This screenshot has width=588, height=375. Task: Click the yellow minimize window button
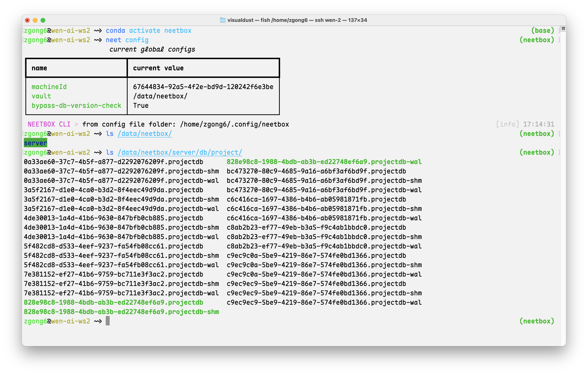tap(35, 20)
